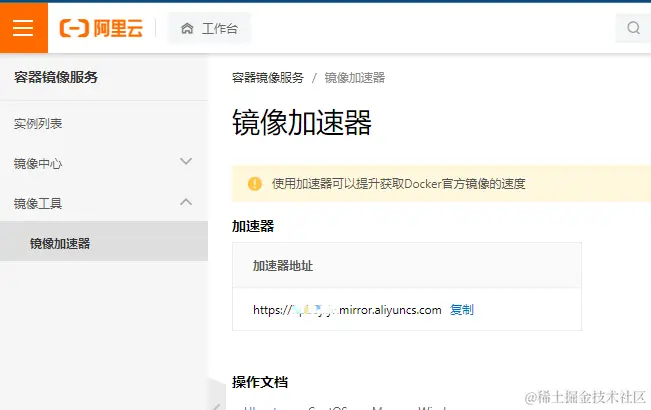This screenshot has height=410, width=651.
Task: Click the yellow warning notice icon
Action: point(255,183)
